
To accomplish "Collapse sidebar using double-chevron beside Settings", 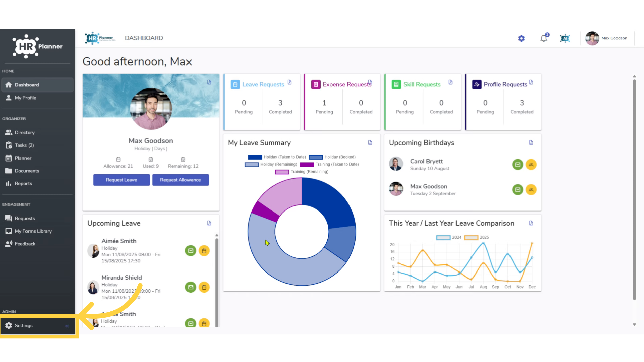I will click(x=67, y=326).
